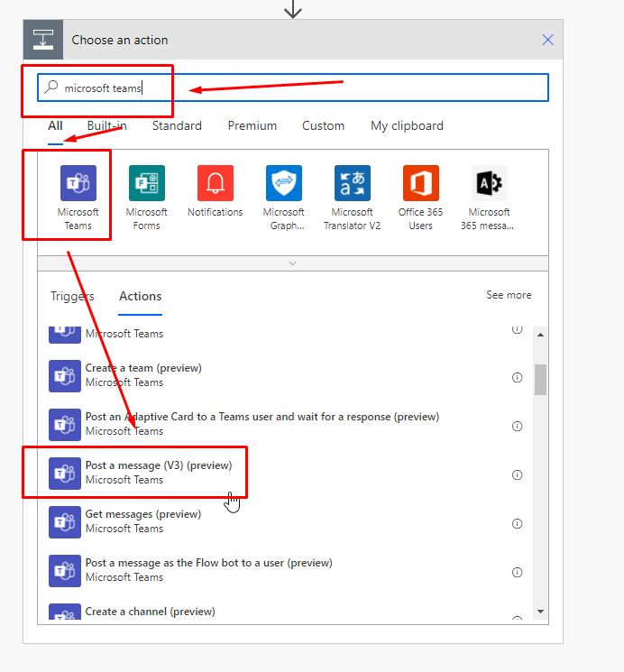
Task: Show info for Create a team action
Action: 518,378
